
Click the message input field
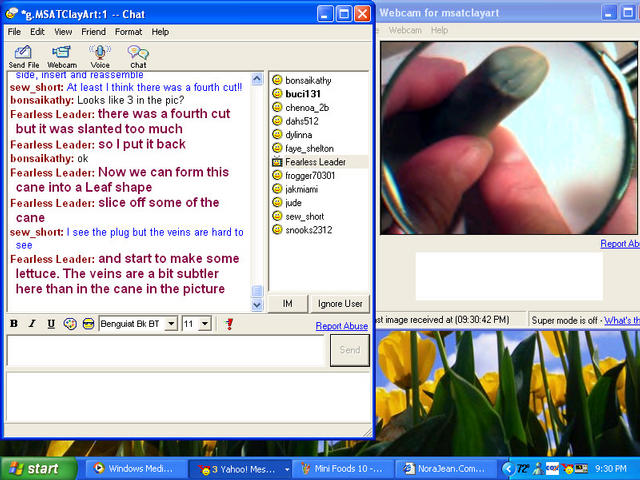(166, 350)
